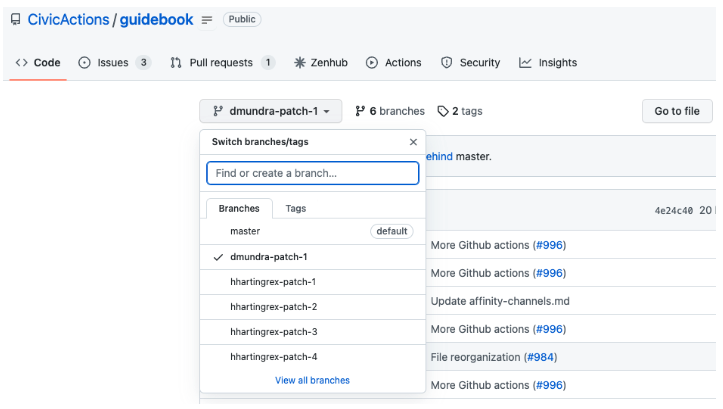The image size is (723, 409).
Task: Open the Code tab
Action: pyautogui.click(x=38, y=62)
